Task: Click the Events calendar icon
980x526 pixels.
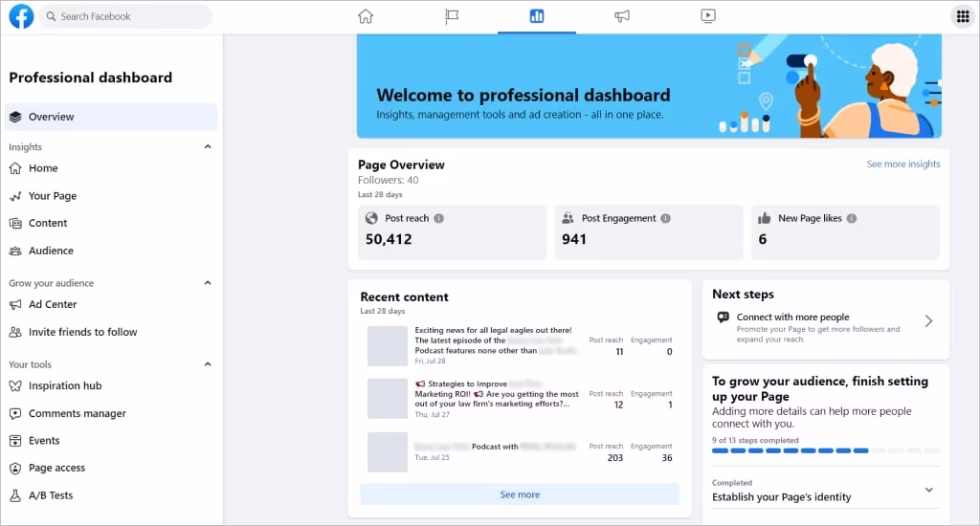Action: coord(15,441)
